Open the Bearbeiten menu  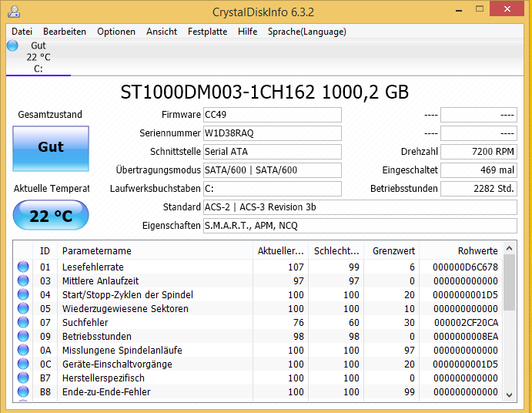click(65, 32)
